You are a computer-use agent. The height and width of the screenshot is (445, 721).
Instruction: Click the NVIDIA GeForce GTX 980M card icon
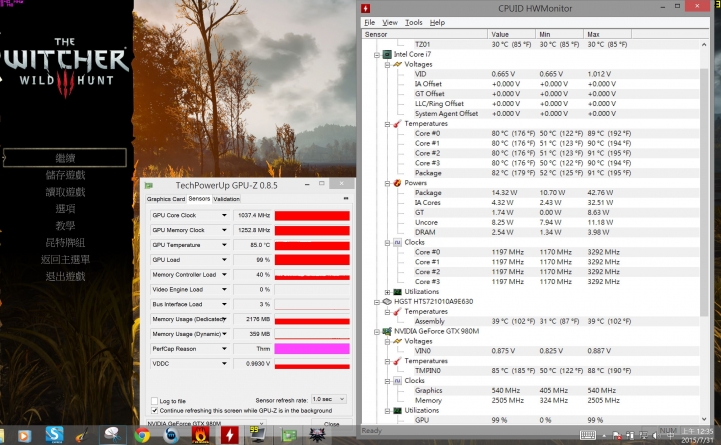387,331
